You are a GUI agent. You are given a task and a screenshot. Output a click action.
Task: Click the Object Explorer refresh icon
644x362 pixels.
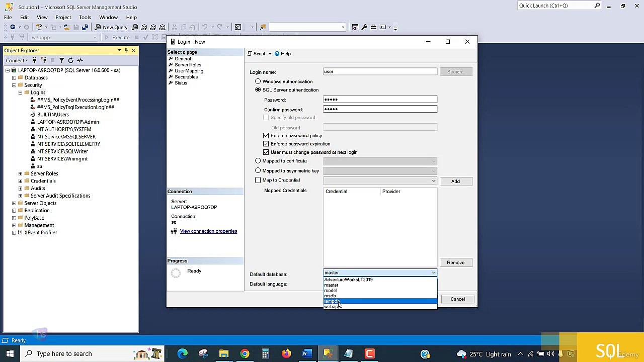[70, 60]
